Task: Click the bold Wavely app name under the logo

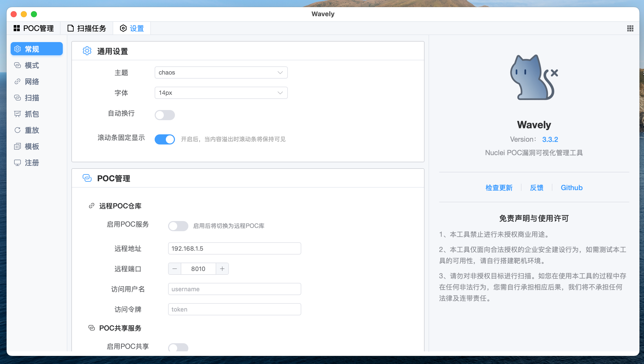Action: [534, 125]
